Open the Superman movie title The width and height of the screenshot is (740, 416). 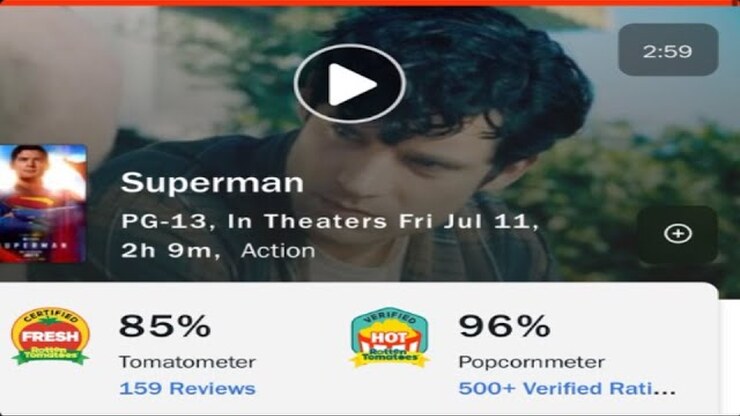pos(212,183)
